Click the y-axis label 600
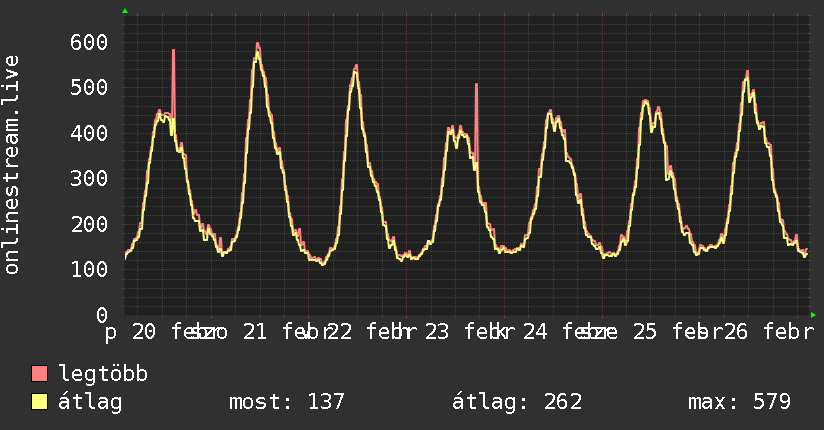The width and height of the screenshot is (824, 430). [89, 42]
